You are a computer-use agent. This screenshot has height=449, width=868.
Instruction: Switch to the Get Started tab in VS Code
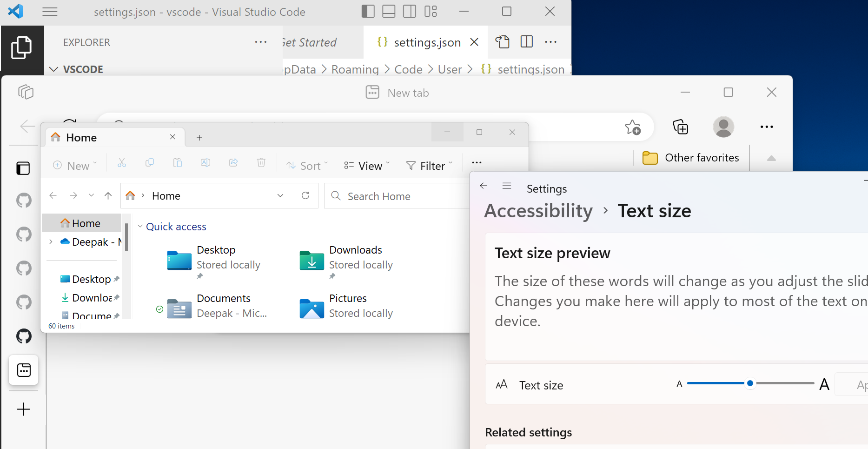pos(310,42)
